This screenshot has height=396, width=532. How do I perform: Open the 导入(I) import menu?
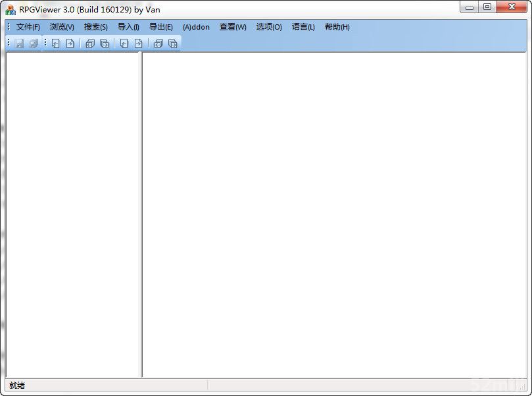tap(128, 27)
